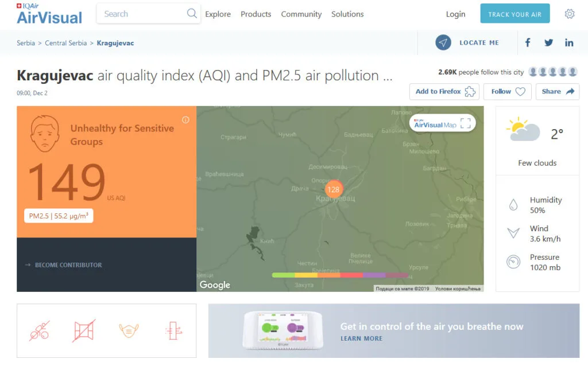Share page via Facebook icon
588x386 pixels.
(528, 43)
